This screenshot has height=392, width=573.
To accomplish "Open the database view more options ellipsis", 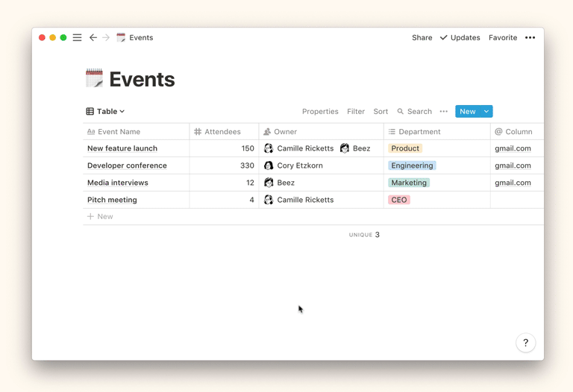I will [x=444, y=112].
